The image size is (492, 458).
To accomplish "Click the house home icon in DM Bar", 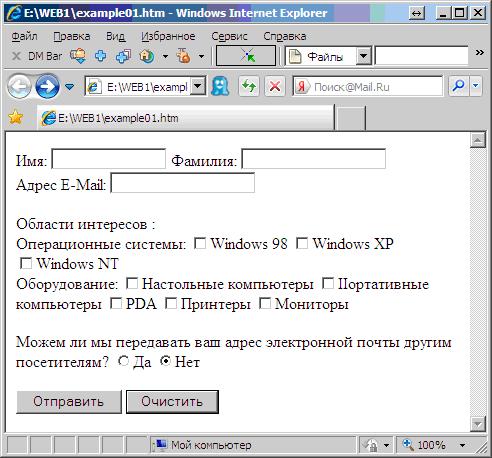I will click(147, 56).
